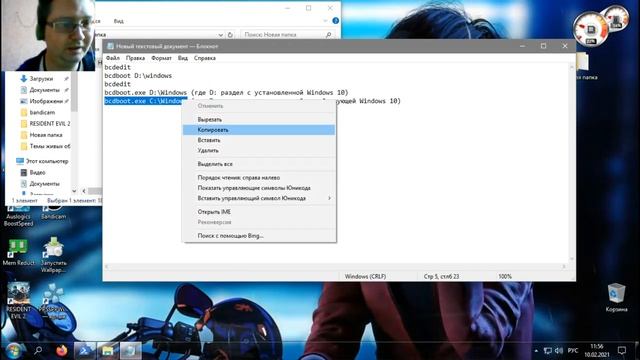The height and width of the screenshot is (360, 640).
Task: Open the notification center icon
Action: click(622, 351)
